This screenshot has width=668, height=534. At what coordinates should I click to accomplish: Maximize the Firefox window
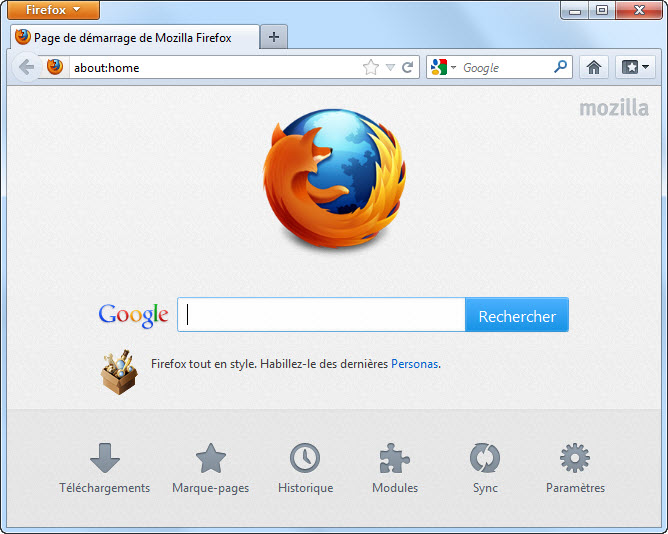click(x=602, y=10)
